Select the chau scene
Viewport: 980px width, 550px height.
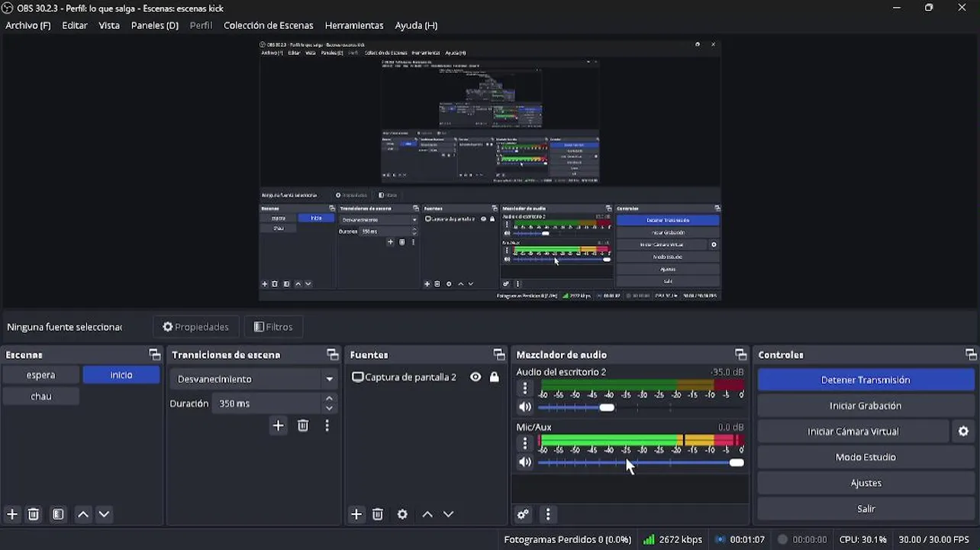41,396
